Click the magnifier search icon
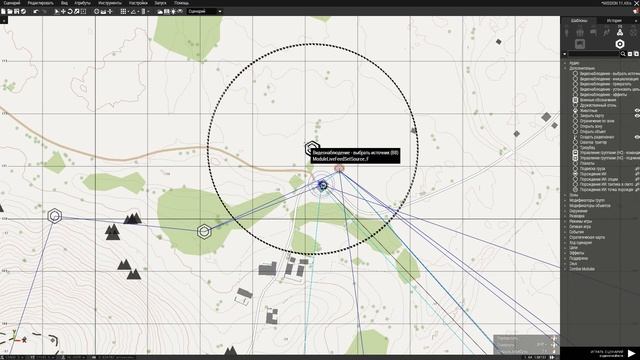Viewport: 640px width, 360px height. pos(623,53)
